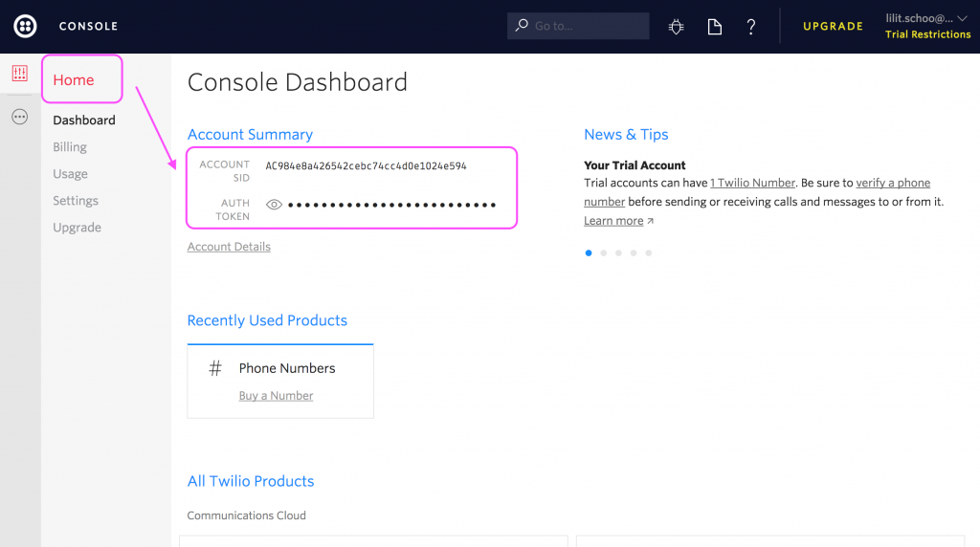Click the Twilio logo icon
Image resolution: width=980 pixels, height=547 pixels.
[x=25, y=26]
